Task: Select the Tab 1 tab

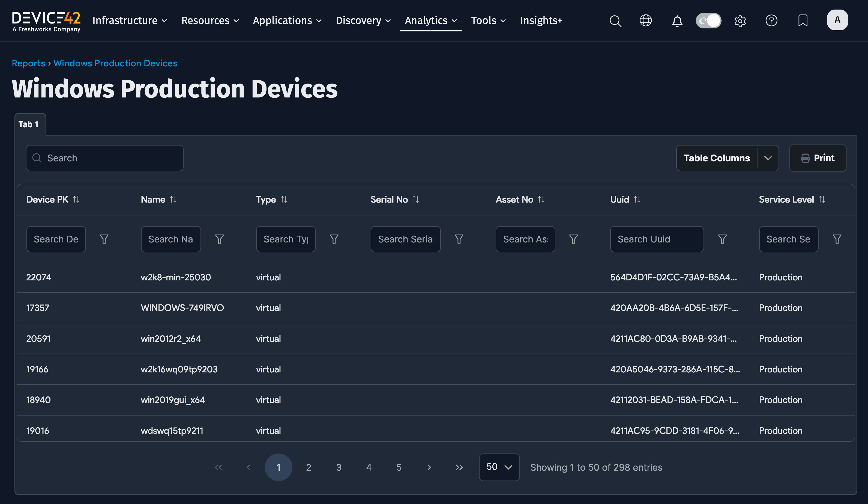Action: 30,124
